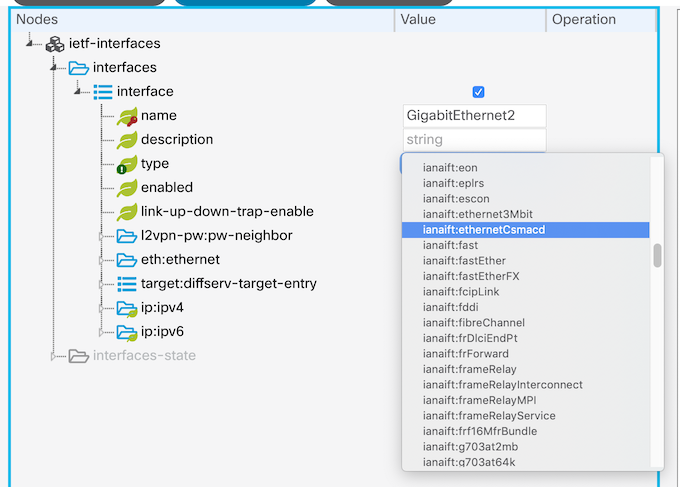The height and width of the screenshot is (487, 680).
Task: Click the Nodes column header
Action: tap(202, 20)
